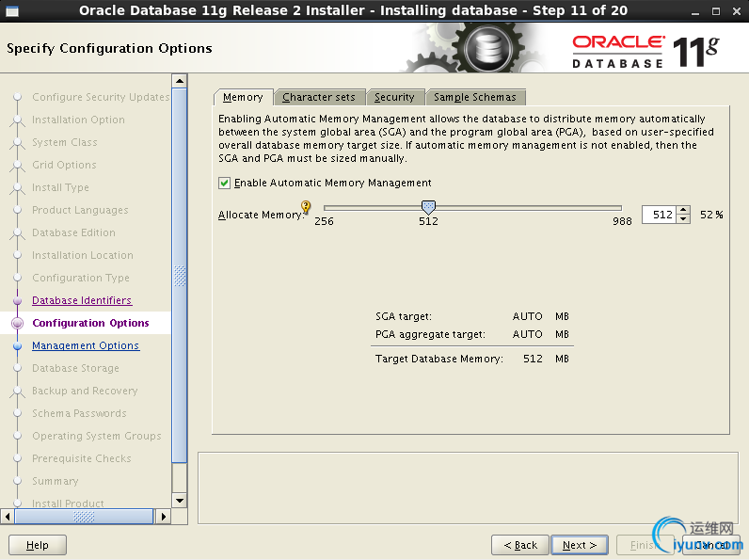The width and height of the screenshot is (749, 560).
Task: Click the 'System Class' step text
Action: coord(65,142)
